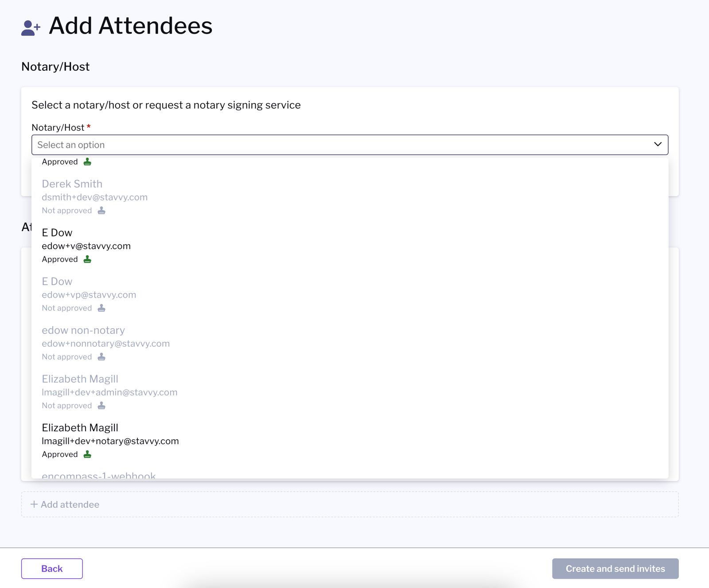This screenshot has height=588, width=709.
Task: Click the plus icon before Add attendee
Action: [34, 504]
